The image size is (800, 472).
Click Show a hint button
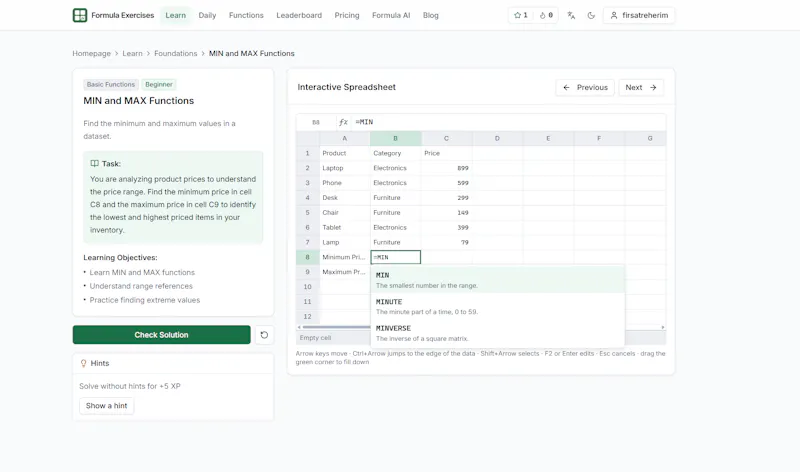pyautogui.click(x=107, y=406)
